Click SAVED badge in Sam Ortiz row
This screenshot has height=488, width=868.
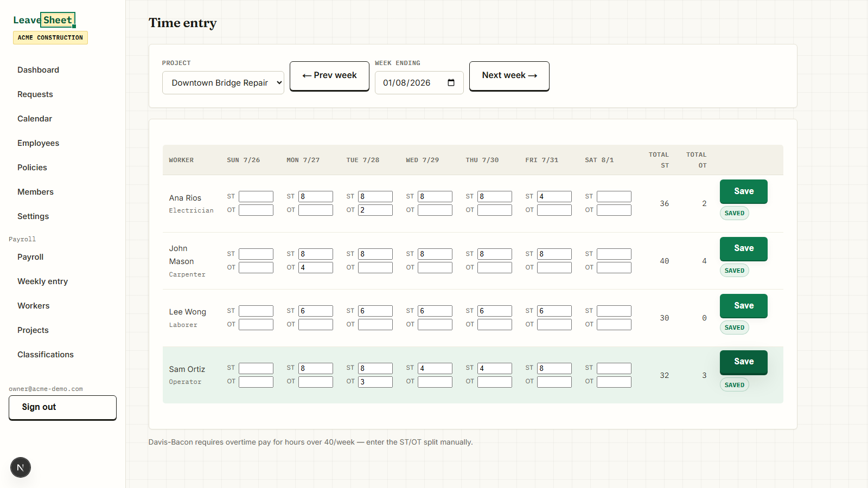pyautogui.click(x=735, y=385)
